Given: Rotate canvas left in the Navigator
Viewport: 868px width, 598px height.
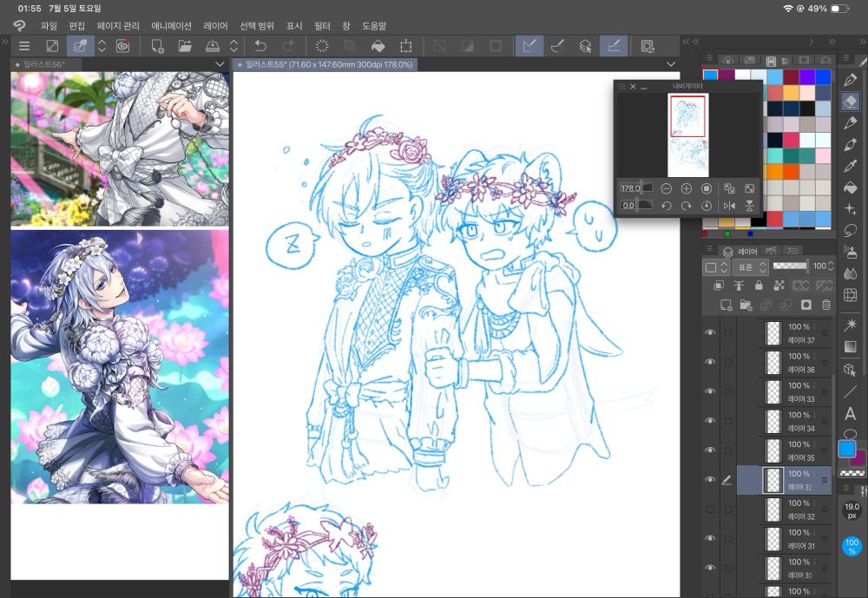Looking at the screenshot, I should pos(667,206).
